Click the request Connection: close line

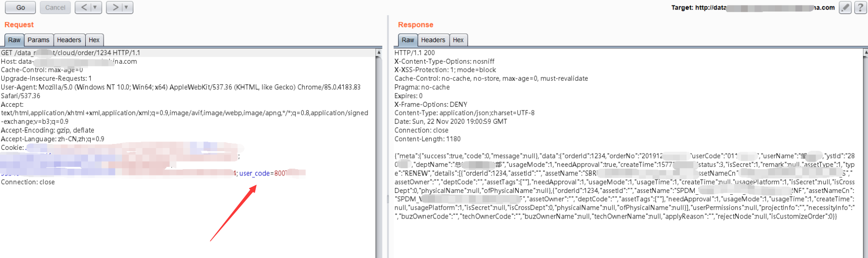[28, 182]
